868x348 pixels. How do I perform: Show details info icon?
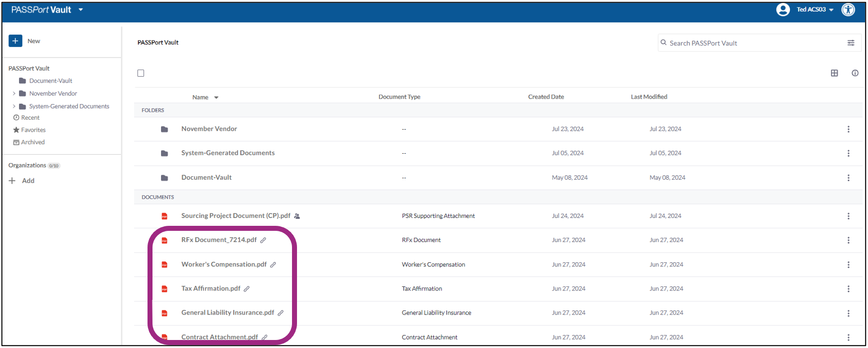[855, 73]
